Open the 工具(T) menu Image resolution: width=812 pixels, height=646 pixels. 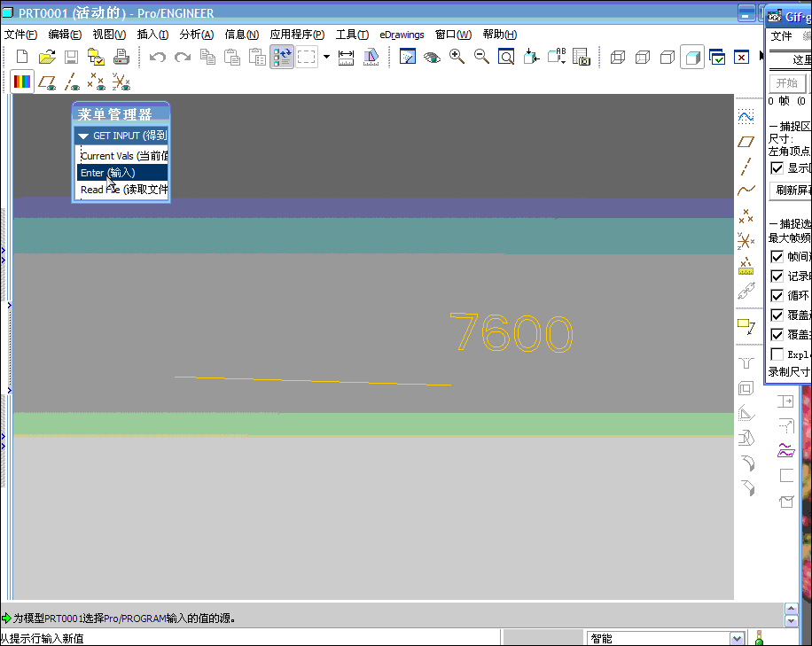tap(352, 35)
